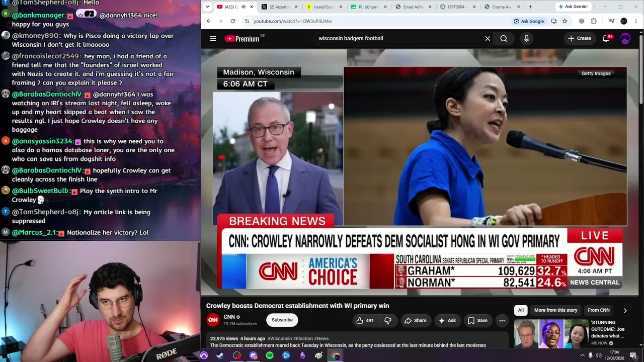The height and width of the screenshot is (362, 644).
Task: Switch to the Emad Adha browser tab
Action: [413, 7]
